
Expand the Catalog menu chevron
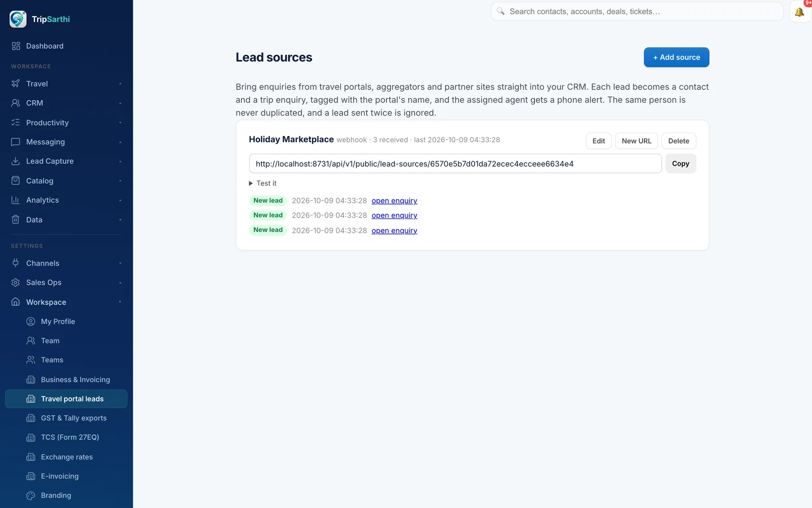tap(120, 181)
